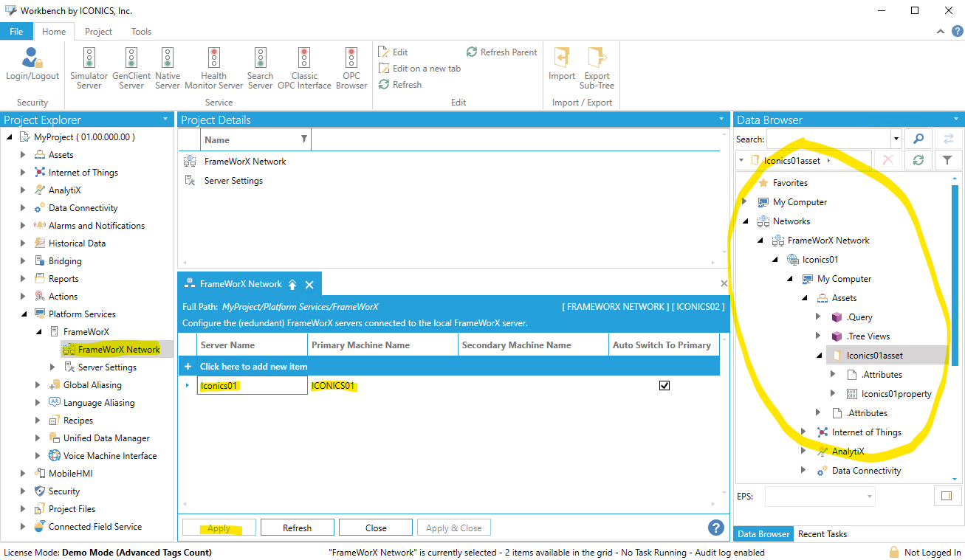The width and height of the screenshot is (965, 560).
Task: Expand the Data Connectivity project node
Action: coord(24,208)
